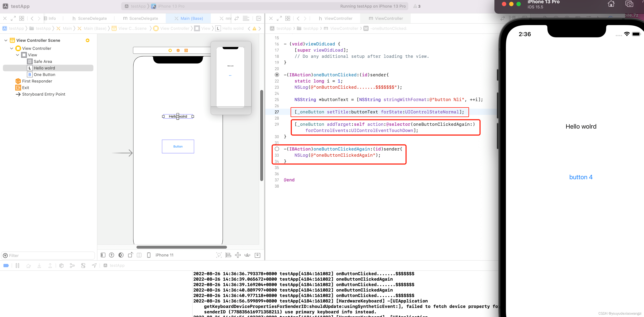
Task: Collapse the View node in outline
Action: 17,55
